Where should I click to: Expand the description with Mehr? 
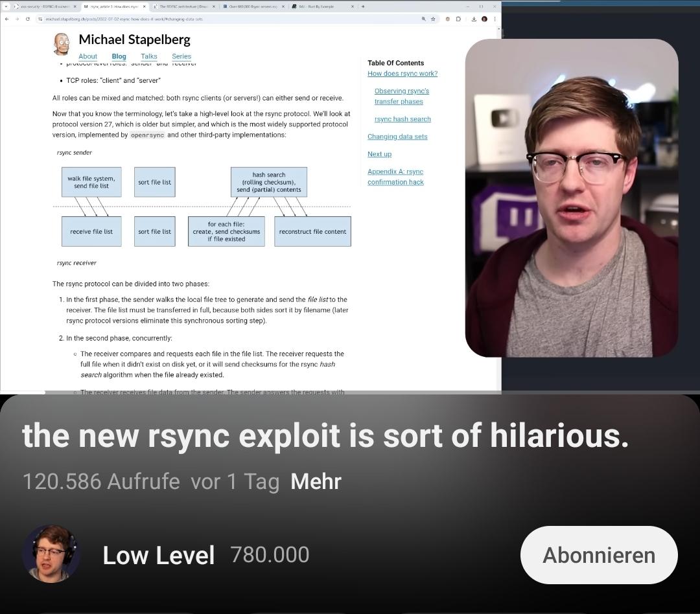click(x=316, y=481)
